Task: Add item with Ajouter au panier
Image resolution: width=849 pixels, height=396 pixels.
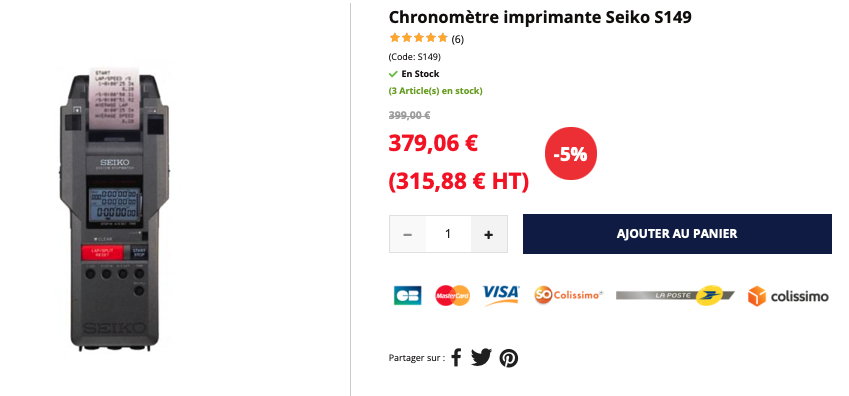Action: click(677, 234)
